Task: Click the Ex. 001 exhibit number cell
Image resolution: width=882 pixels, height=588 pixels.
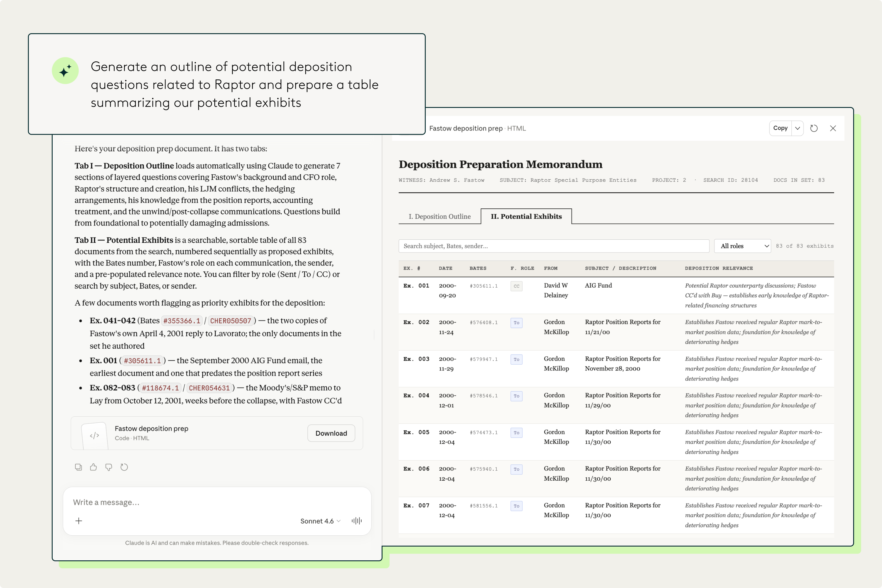Action: click(416, 286)
